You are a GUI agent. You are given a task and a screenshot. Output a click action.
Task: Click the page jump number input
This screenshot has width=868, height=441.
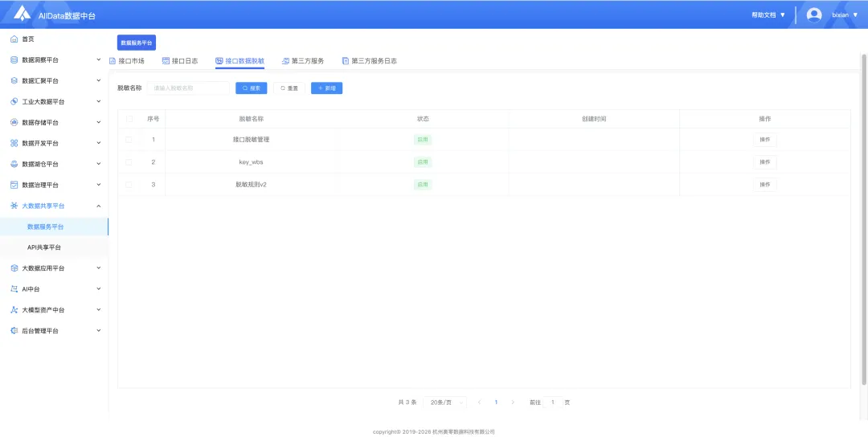click(552, 402)
